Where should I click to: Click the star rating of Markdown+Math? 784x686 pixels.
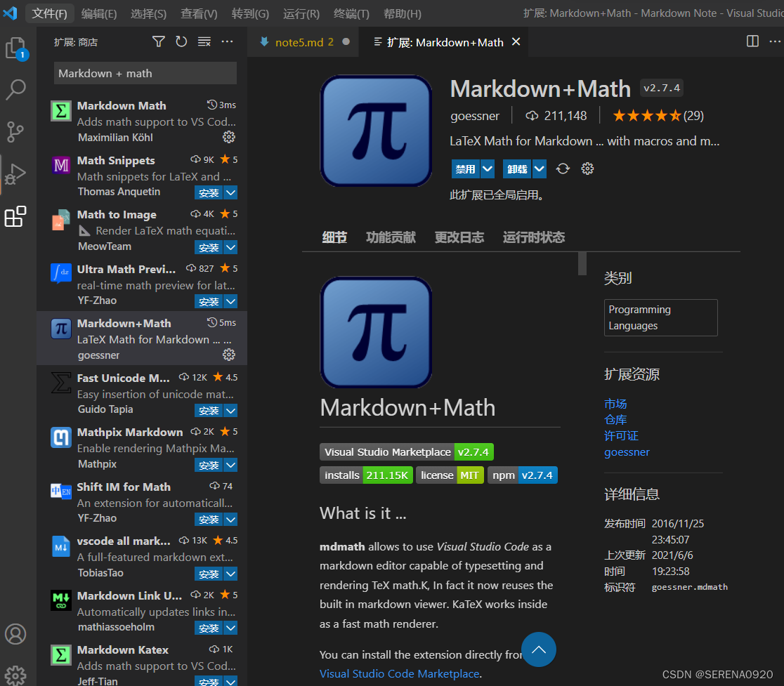pos(646,116)
